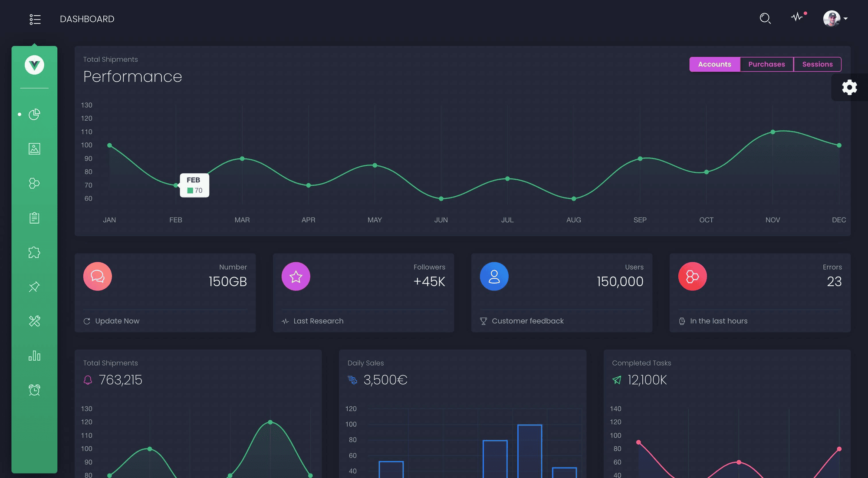
Task: Open the puzzle piece sidebar icon
Action: [x=34, y=252]
